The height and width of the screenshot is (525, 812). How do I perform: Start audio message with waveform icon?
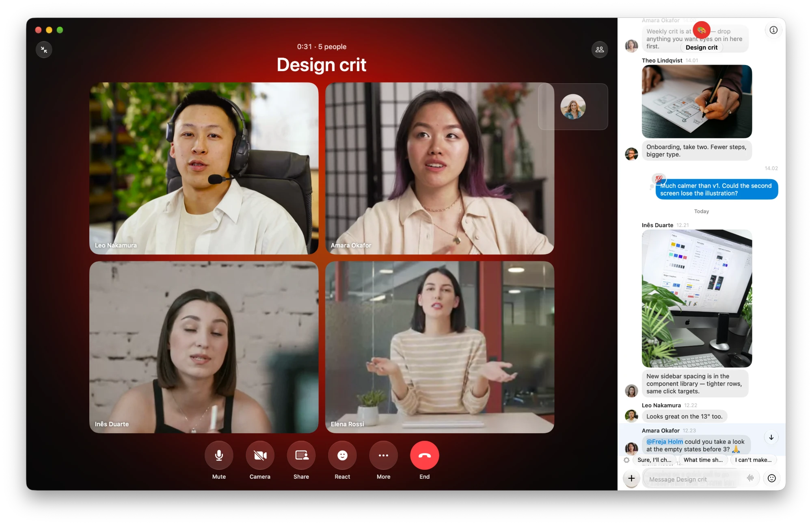click(x=750, y=478)
